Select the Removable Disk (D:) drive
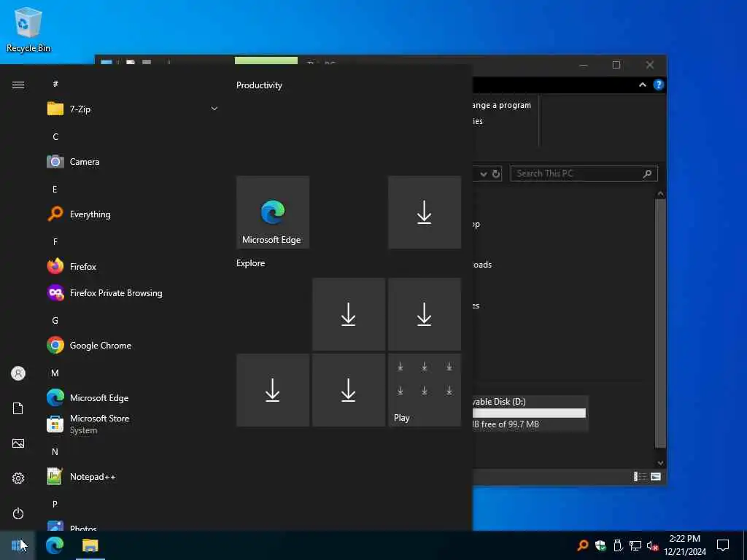Image resolution: width=747 pixels, height=560 pixels. click(x=530, y=413)
